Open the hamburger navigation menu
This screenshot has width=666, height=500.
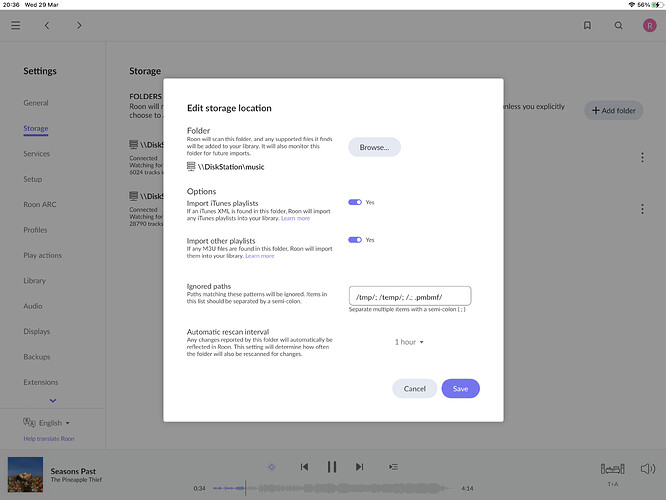tap(15, 25)
